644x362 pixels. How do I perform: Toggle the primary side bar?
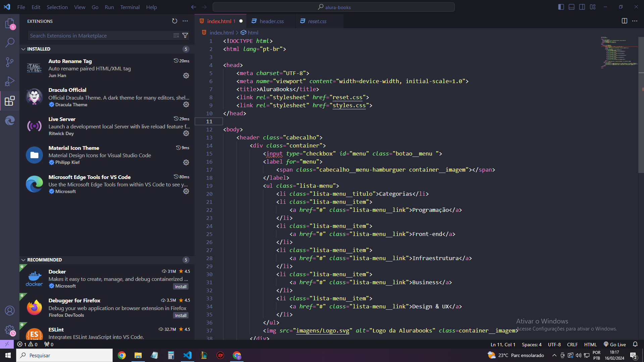[561, 7]
